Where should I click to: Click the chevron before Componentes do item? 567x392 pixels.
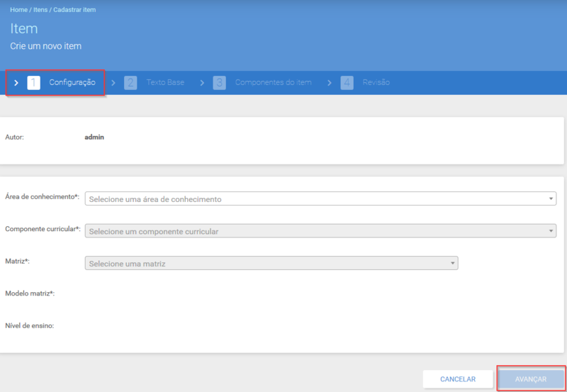[202, 83]
